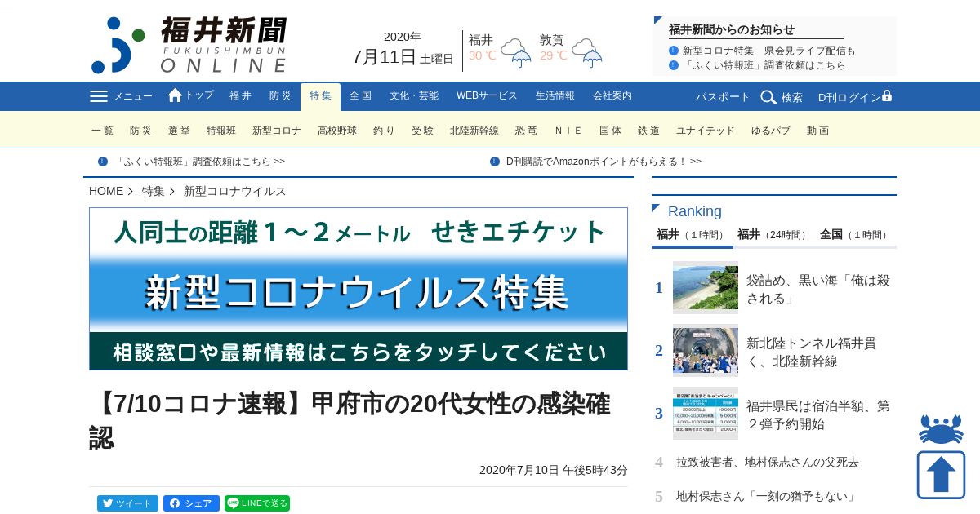Image resolution: width=980 pixels, height=514 pixels.
Task: Share article with Facebook シェア button
Action: (191, 503)
